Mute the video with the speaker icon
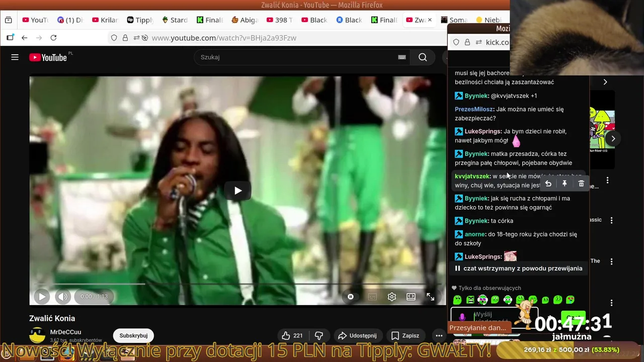644x362 pixels. 63,297
